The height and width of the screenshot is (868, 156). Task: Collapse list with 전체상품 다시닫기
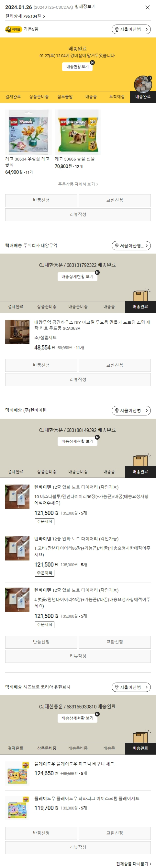[x=134, y=863]
